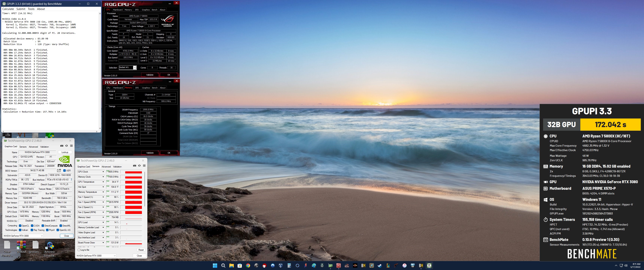Viewport: 644px width, 270px height.
Task: Launch Google Chrome from the taskbar
Action: [x=248, y=265]
